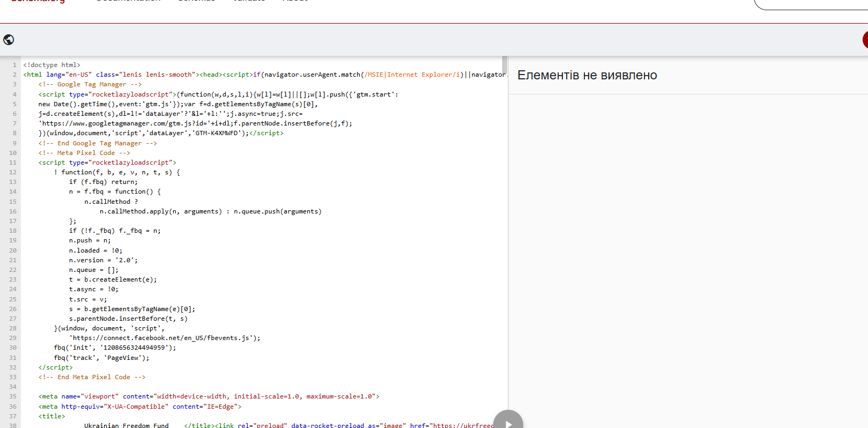This screenshot has width=868, height=428.
Task: Click the html lang="en-US" opening tag line
Action: (264, 75)
